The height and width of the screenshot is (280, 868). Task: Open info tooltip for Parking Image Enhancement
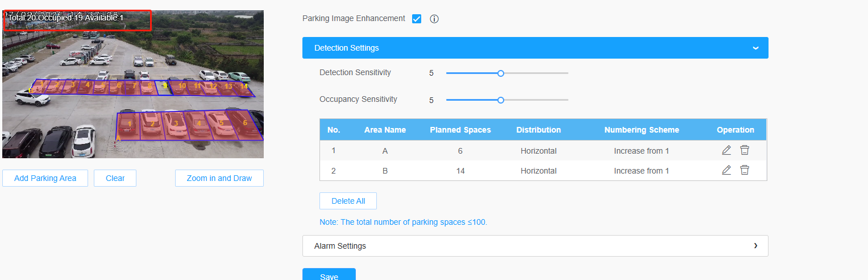point(434,19)
